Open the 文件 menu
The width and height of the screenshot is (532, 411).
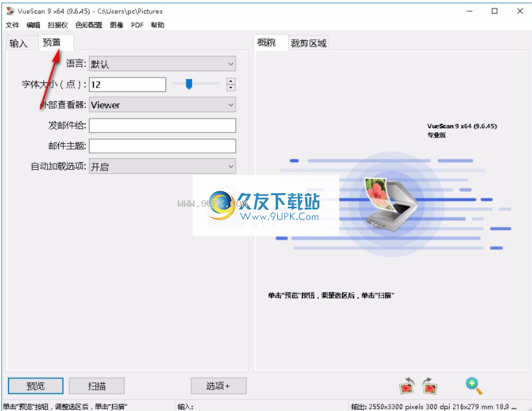click(12, 25)
